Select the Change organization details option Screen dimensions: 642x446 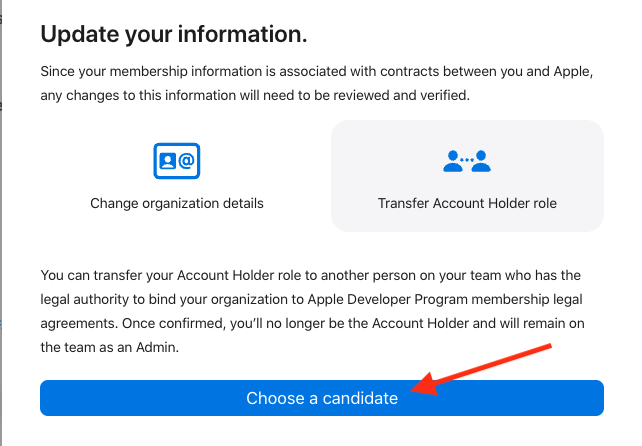tap(176, 203)
